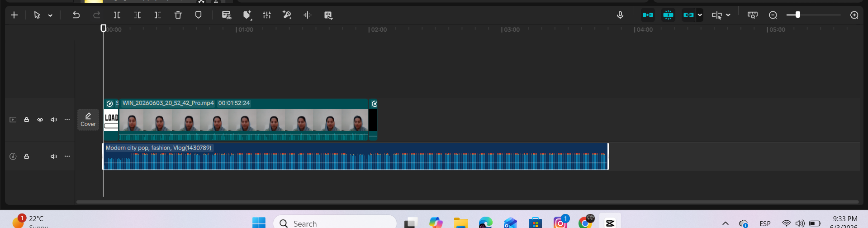The height and width of the screenshot is (228, 868).
Task: Zoom out timeline with minus magnifier
Action: (x=773, y=15)
